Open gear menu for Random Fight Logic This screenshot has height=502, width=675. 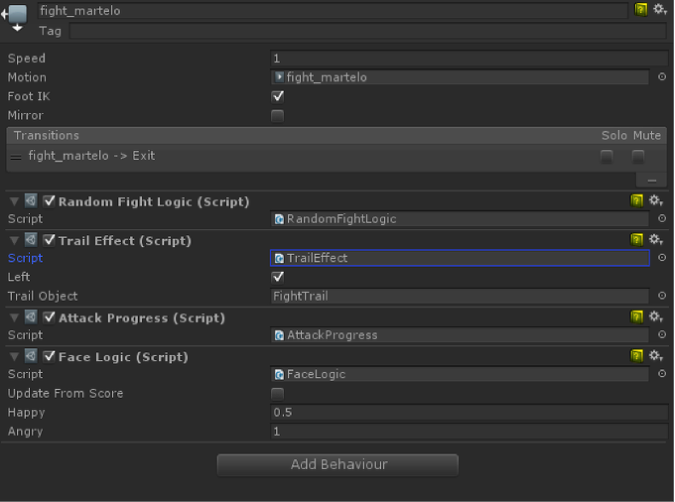(656, 201)
